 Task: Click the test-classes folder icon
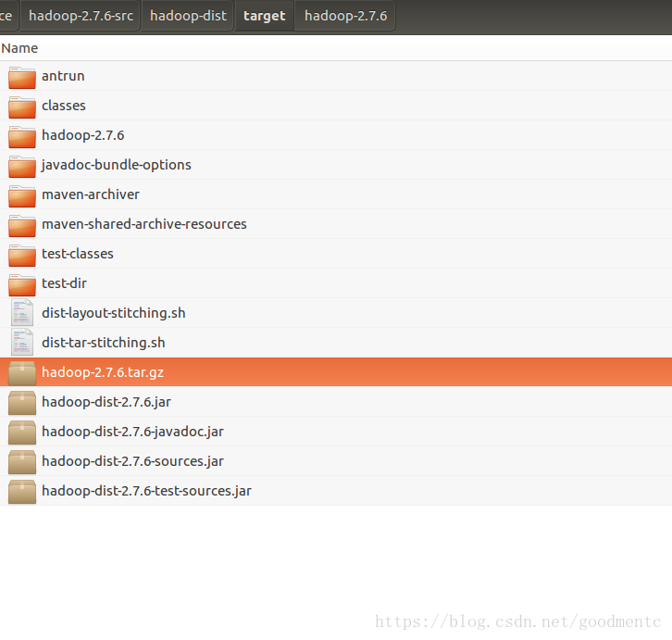[x=22, y=255]
